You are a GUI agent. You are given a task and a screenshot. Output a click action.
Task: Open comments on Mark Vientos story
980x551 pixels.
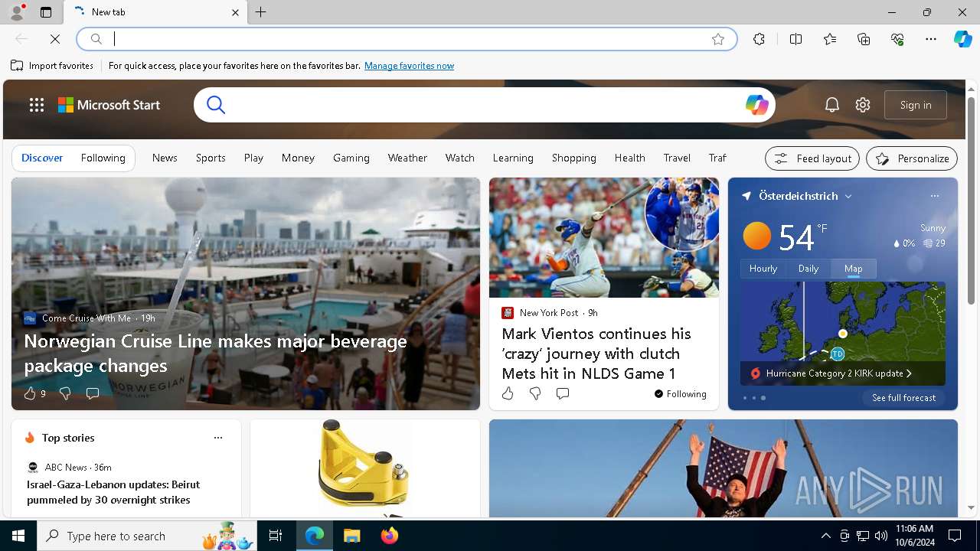(563, 393)
